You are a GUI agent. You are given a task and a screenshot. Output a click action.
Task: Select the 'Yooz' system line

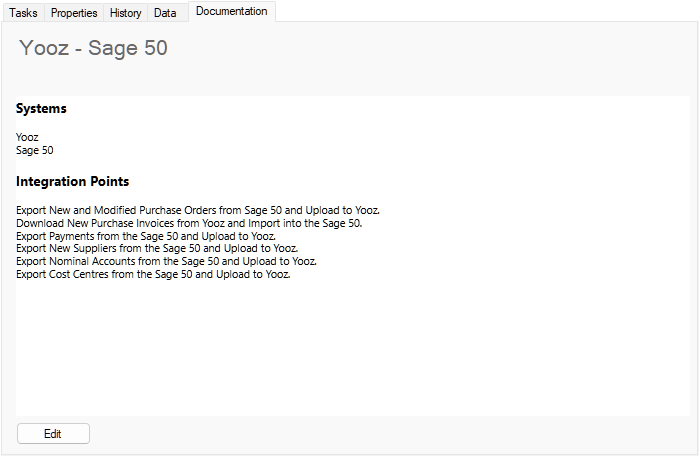point(27,137)
